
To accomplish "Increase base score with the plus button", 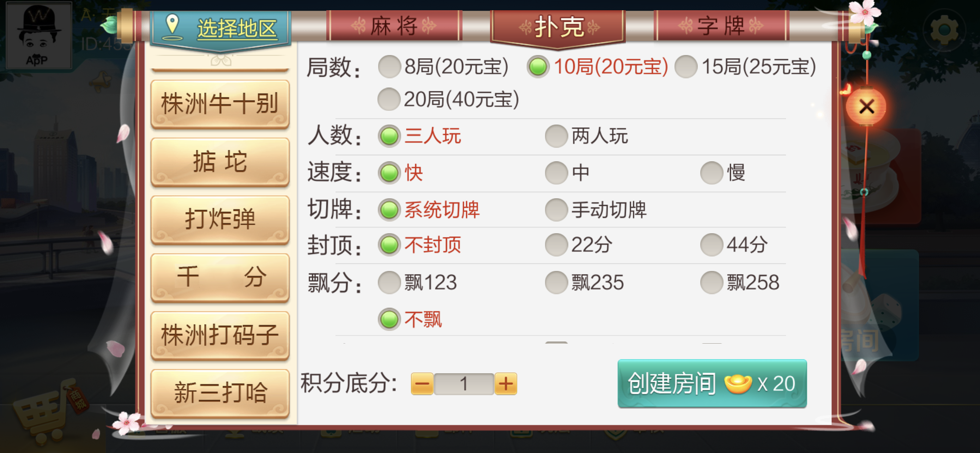I will pyautogui.click(x=506, y=384).
